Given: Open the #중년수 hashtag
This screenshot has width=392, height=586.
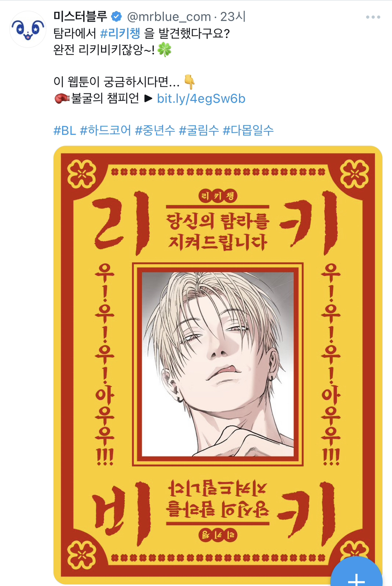Looking at the screenshot, I should click(155, 131).
